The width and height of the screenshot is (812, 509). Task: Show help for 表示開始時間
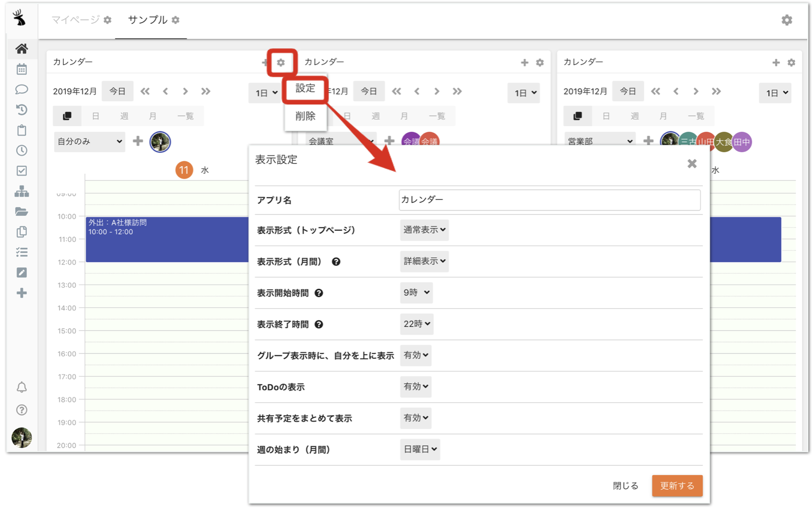pyautogui.click(x=319, y=293)
